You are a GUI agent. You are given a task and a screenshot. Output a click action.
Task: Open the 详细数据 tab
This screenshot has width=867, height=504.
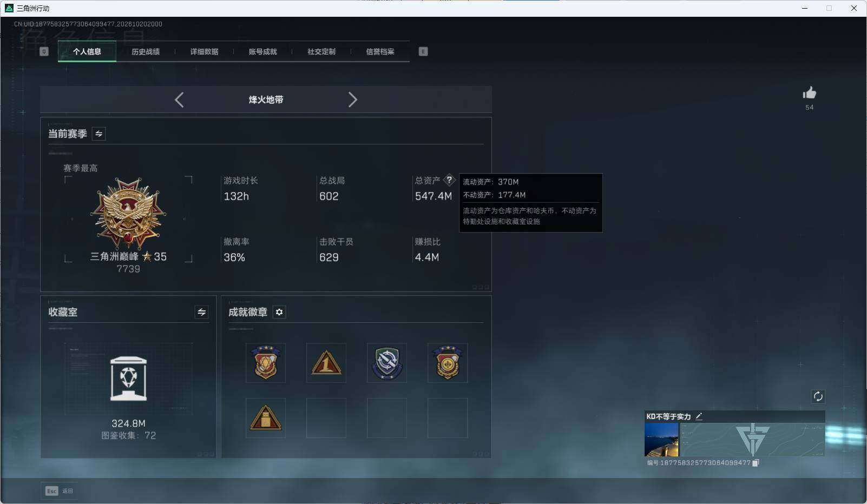(x=204, y=51)
